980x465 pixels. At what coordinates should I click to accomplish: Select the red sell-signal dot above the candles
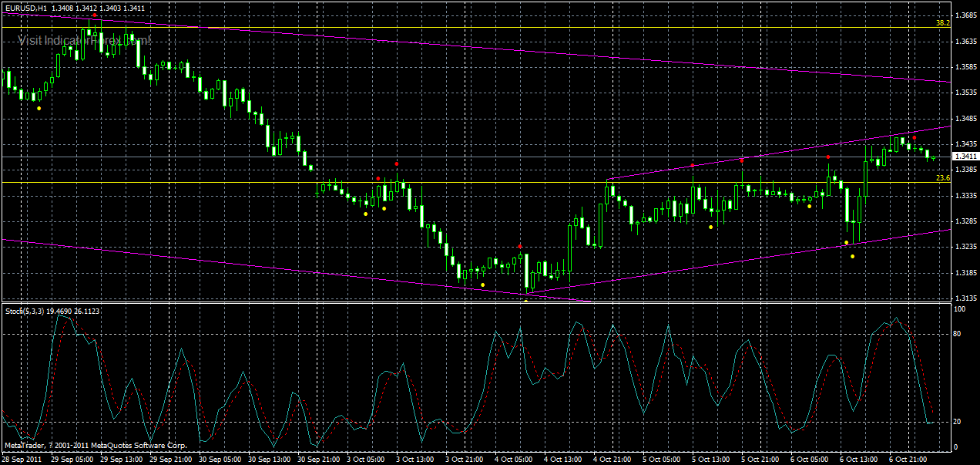[x=396, y=164]
